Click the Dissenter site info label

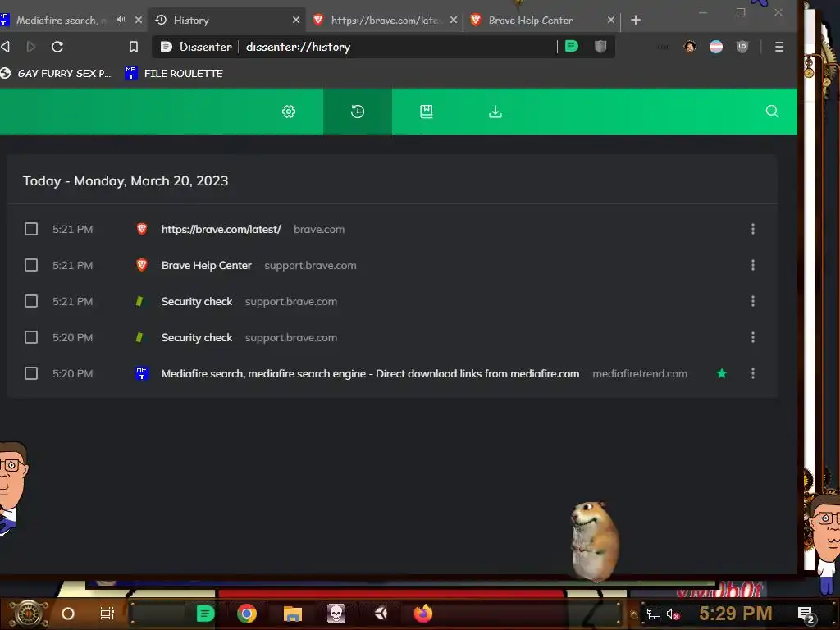coord(197,47)
